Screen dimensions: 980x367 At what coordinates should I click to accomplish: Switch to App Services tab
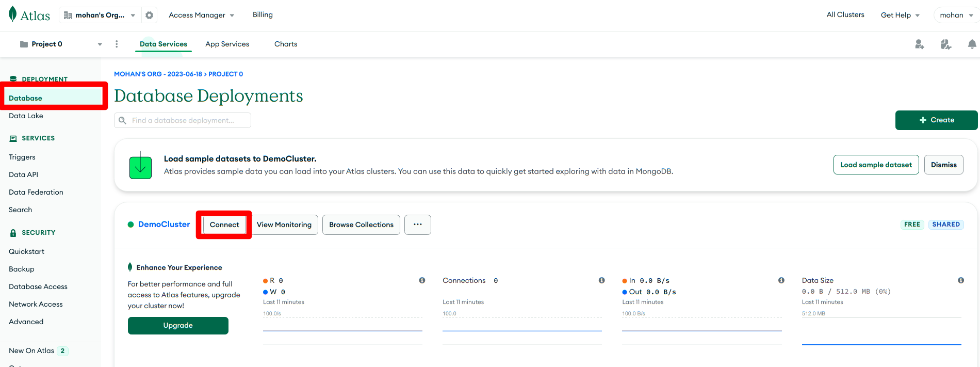(227, 44)
